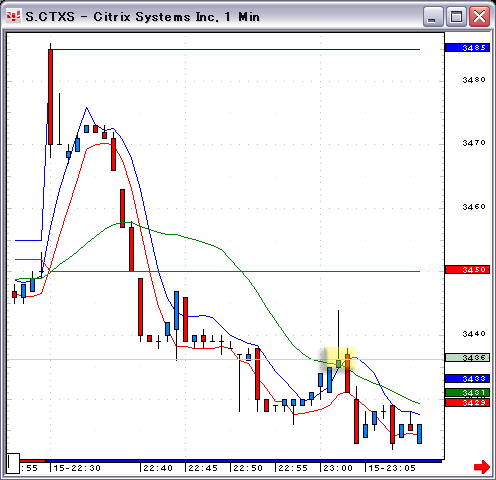
Task: Click the tall red candle at 3485 high
Action: (50, 97)
